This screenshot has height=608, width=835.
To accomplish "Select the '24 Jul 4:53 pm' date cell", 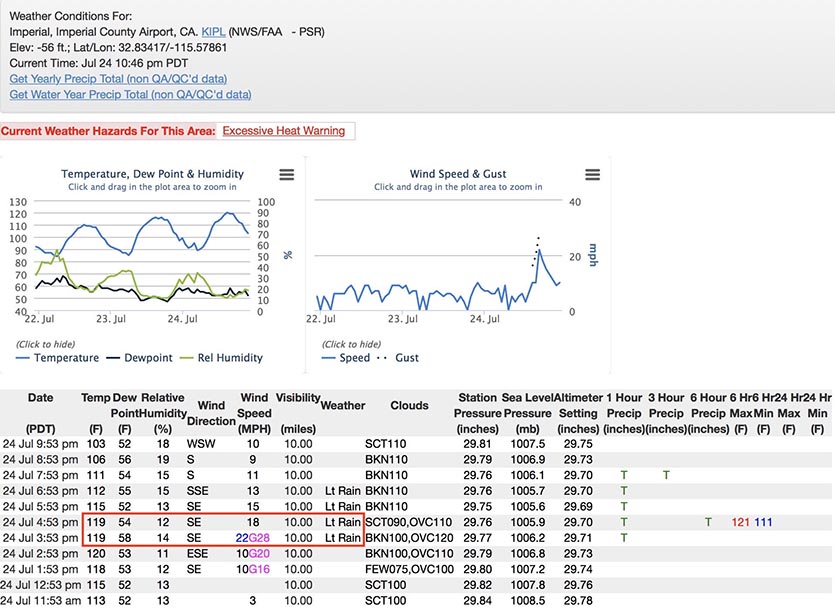I will point(40,522).
